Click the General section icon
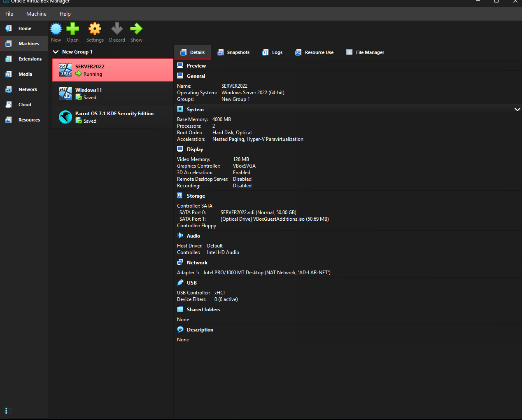 click(x=180, y=76)
